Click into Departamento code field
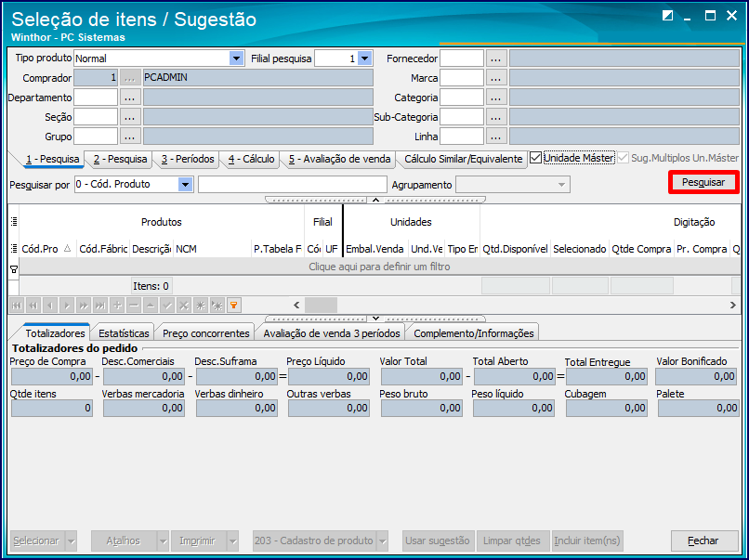The image size is (749, 560). [96, 98]
